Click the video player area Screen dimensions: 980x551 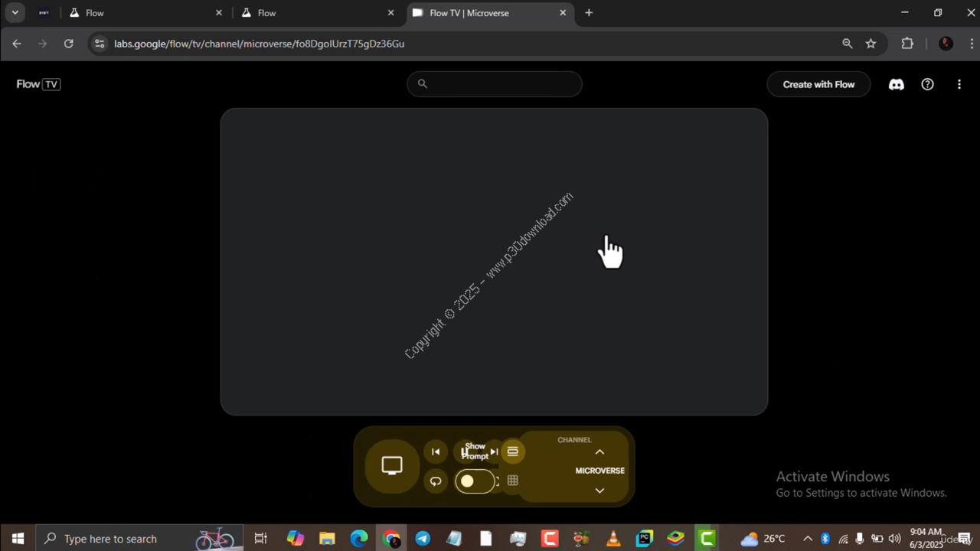coord(494,262)
